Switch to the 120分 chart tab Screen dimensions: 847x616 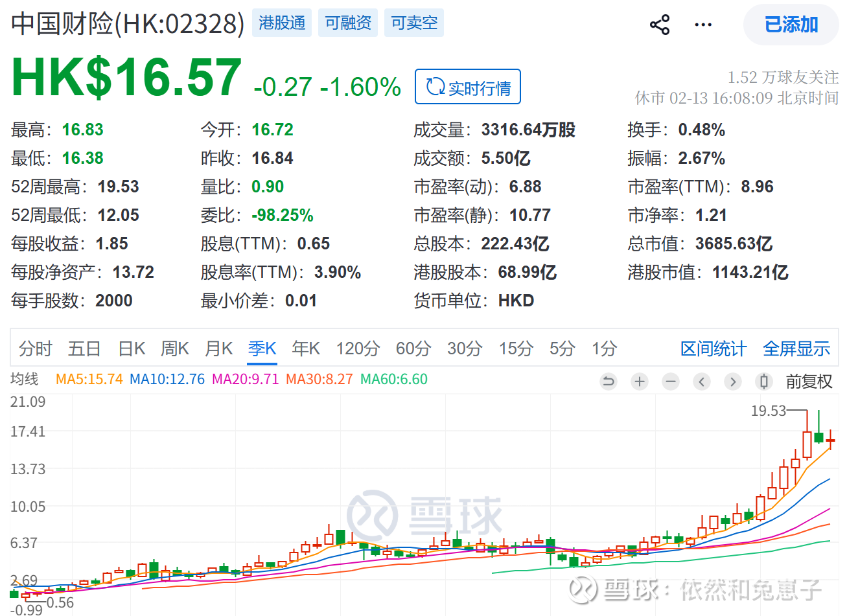coord(358,348)
